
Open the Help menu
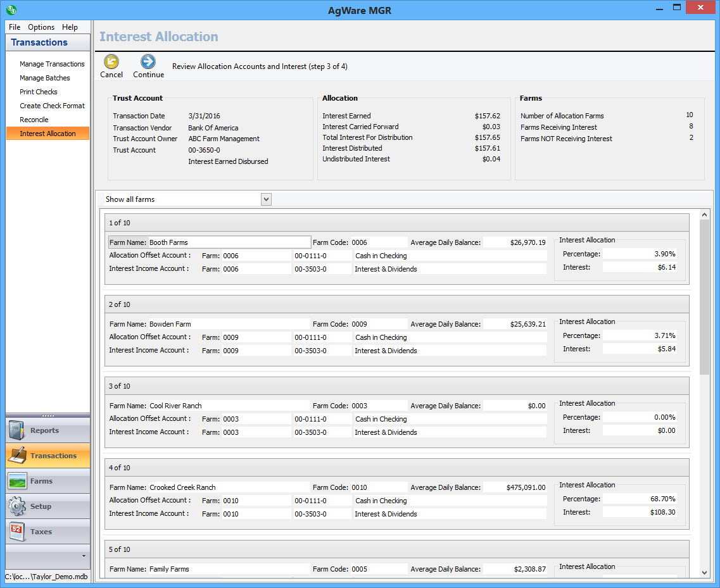pos(70,27)
